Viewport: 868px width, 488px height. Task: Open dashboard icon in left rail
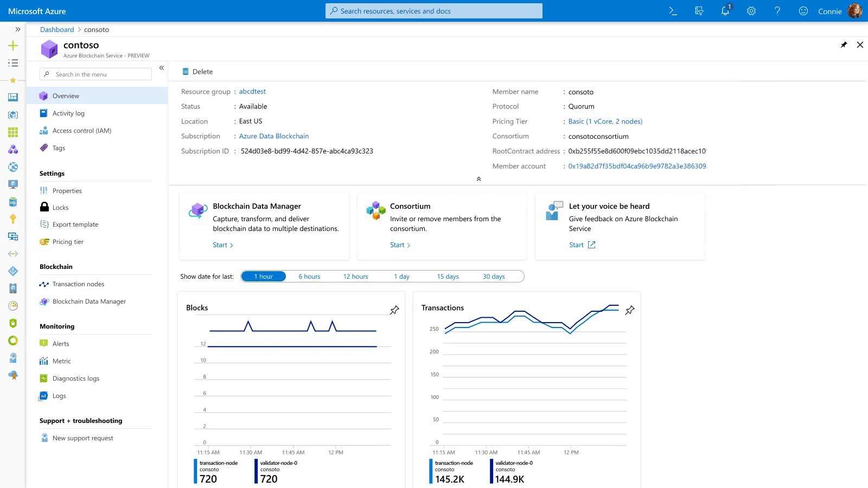[13, 98]
